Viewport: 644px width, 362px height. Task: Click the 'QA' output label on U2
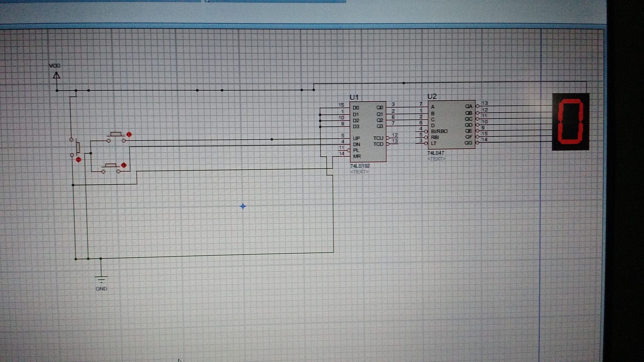point(469,107)
